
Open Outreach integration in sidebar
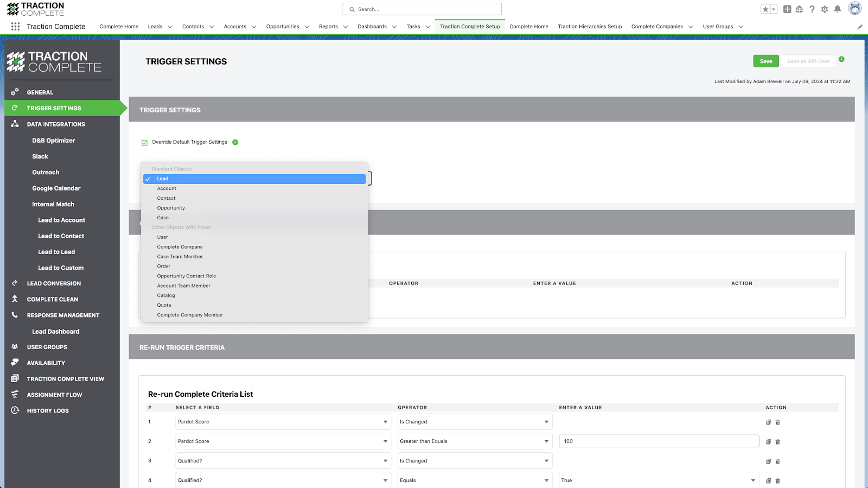point(46,173)
